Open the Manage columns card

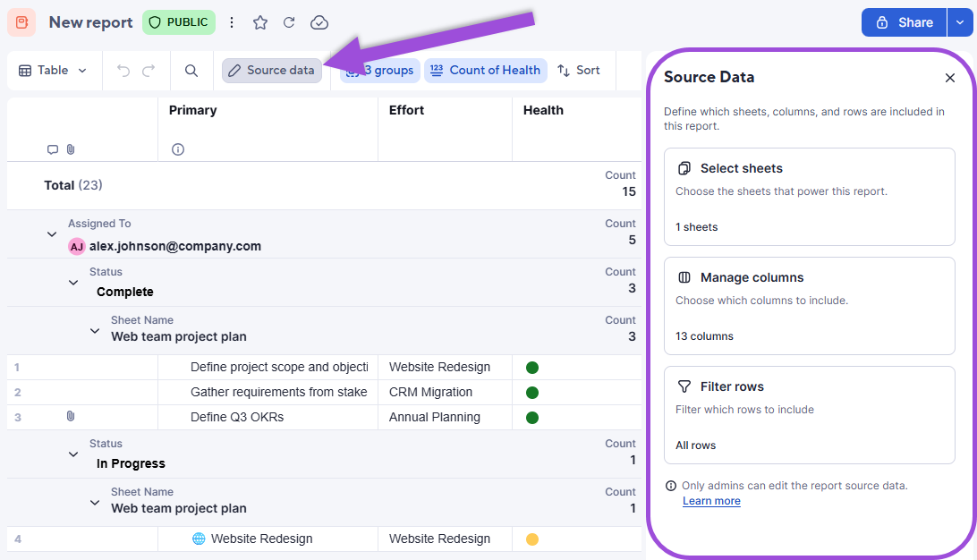[x=810, y=306]
